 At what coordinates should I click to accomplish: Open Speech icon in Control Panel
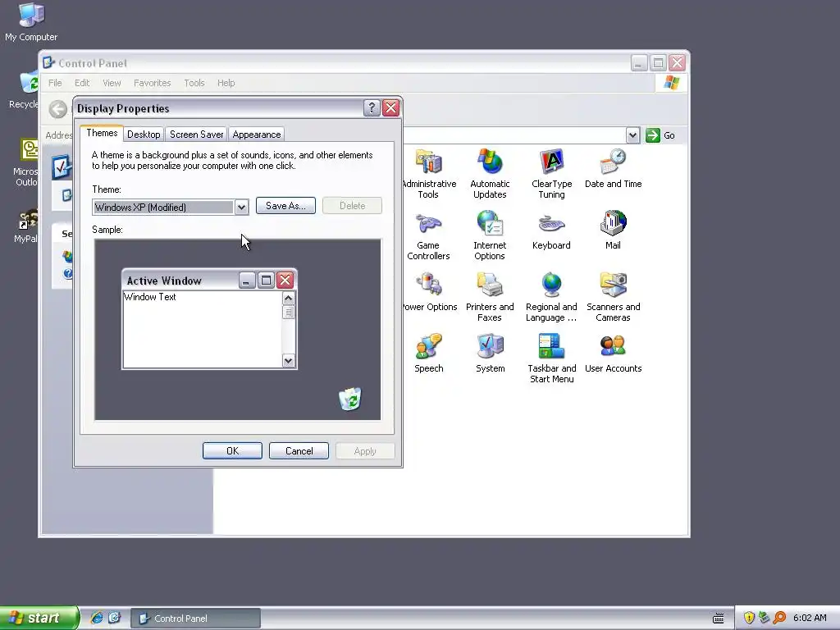pyautogui.click(x=428, y=353)
